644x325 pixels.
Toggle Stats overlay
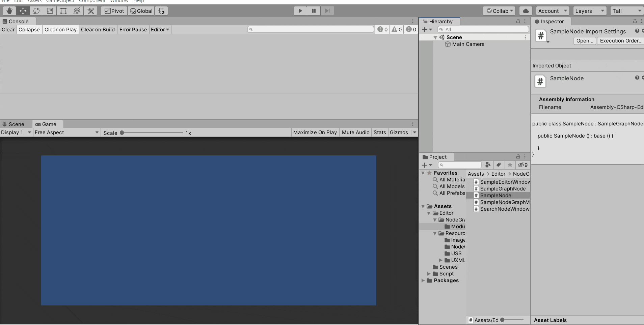point(380,132)
